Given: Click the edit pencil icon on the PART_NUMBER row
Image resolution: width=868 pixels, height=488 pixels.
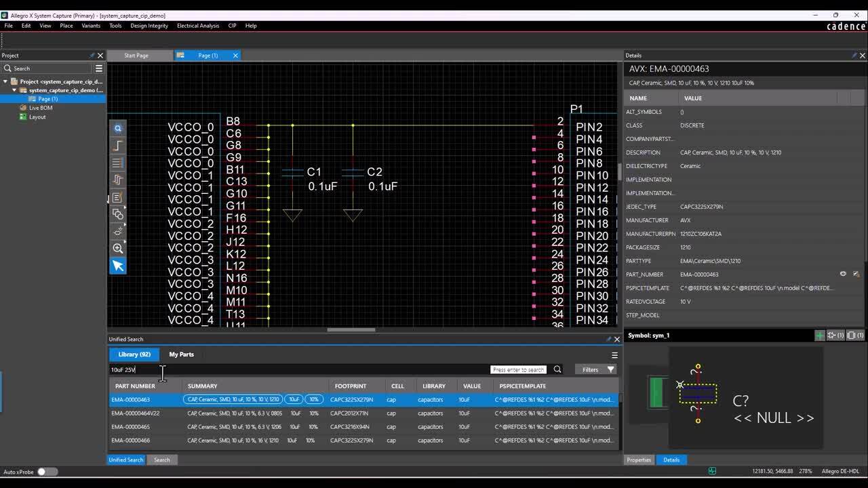Looking at the screenshot, I should (856, 274).
